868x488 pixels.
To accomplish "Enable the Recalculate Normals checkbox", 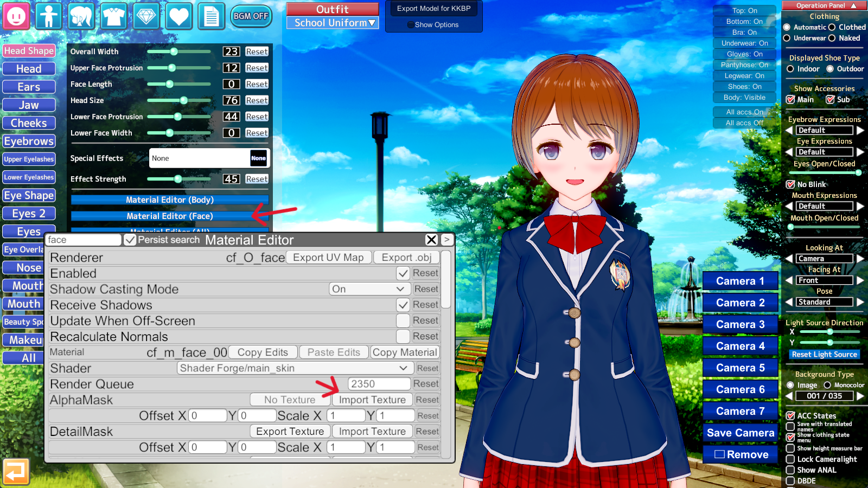I will pos(403,336).
